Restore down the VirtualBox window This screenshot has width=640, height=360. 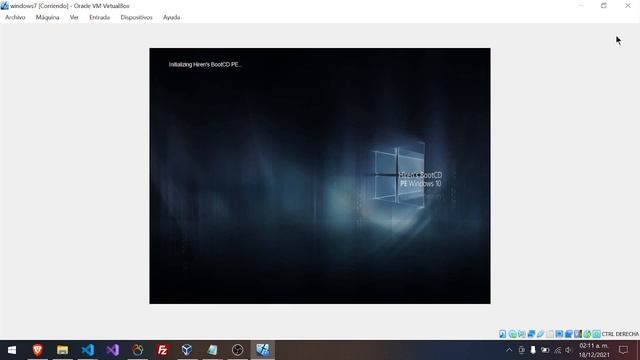604,6
